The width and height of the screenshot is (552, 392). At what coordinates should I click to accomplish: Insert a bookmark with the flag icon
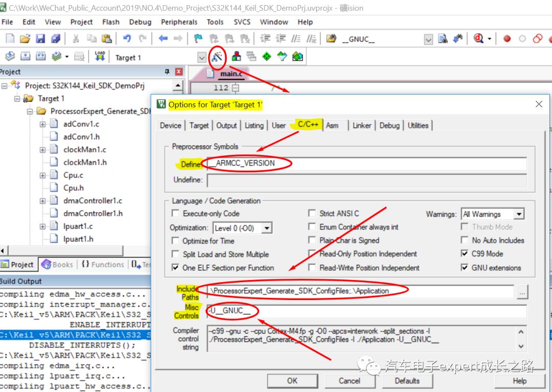pos(198,38)
